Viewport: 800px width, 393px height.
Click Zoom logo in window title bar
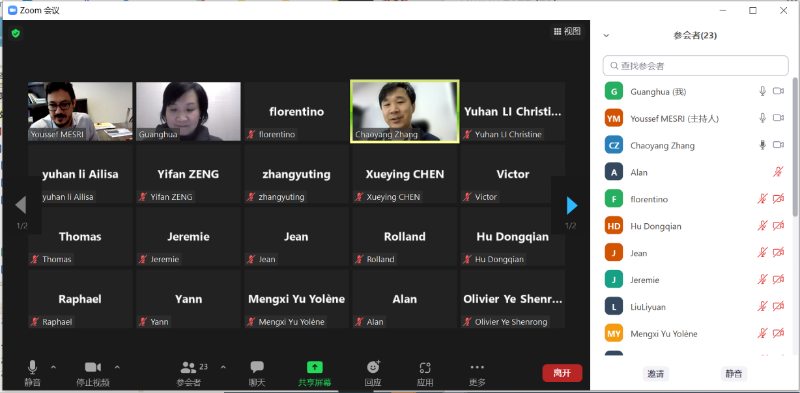13,10
